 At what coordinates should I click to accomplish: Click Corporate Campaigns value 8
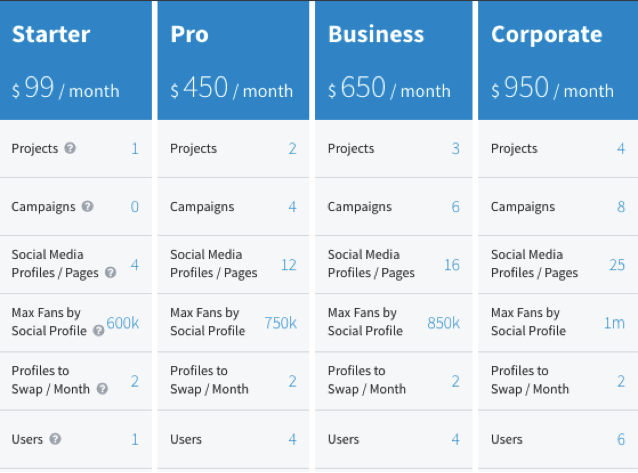click(x=620, y=207)
